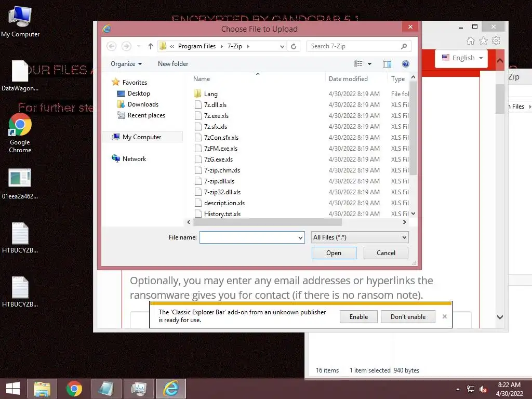Click the File name input field

(x=249, y=237)
